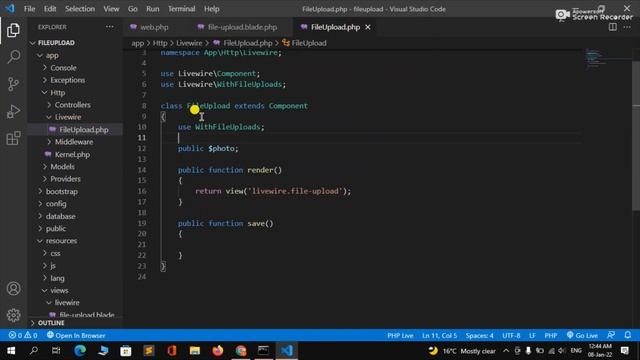The image size is (640, 360).
Task: Open the Explorer view in activity bar
Action: (13, 30)
